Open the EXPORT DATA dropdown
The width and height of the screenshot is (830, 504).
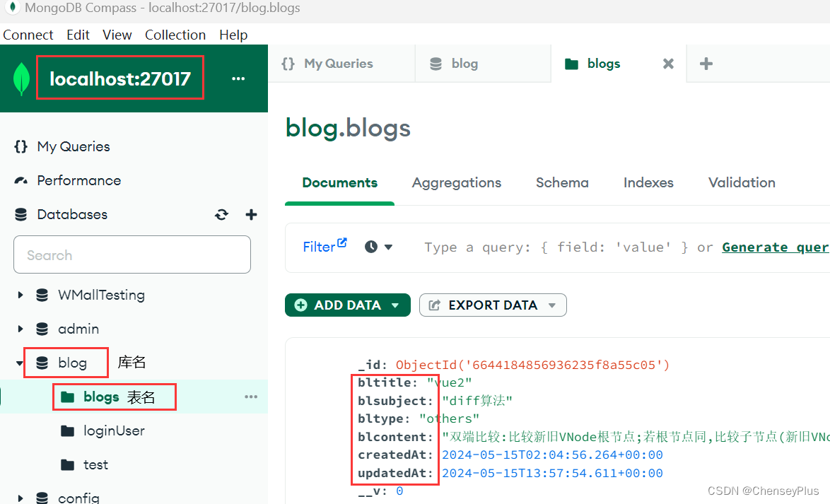point(493,305)
